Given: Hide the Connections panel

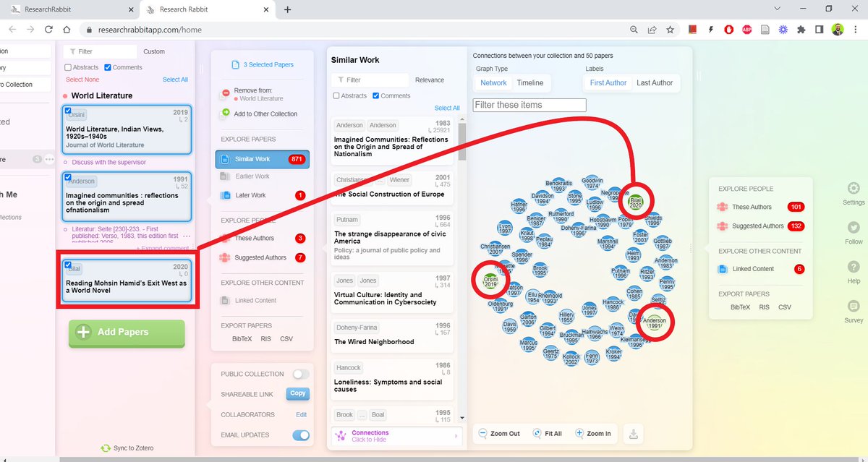Looking at the screenshot, I should 396,436.
